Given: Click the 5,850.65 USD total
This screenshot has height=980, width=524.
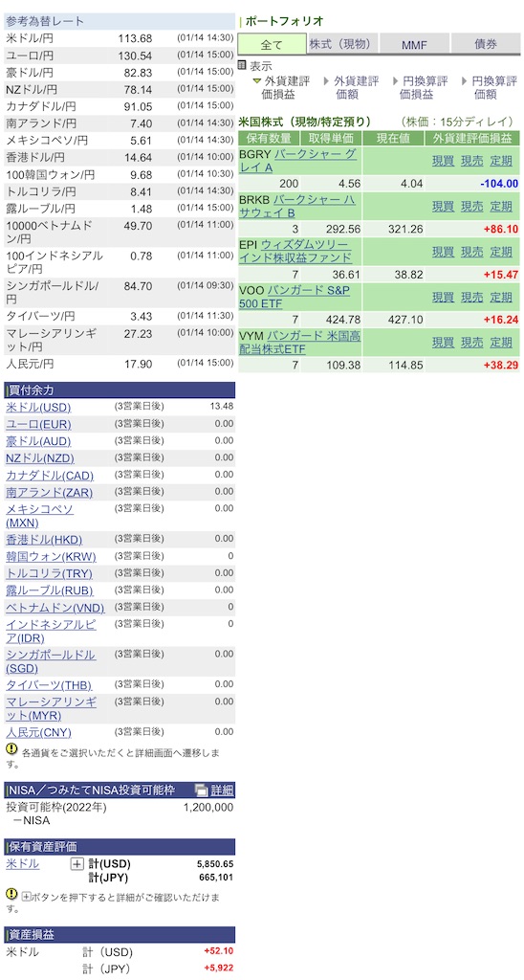Looking at the screenshot, I should (x=215, y=864).
